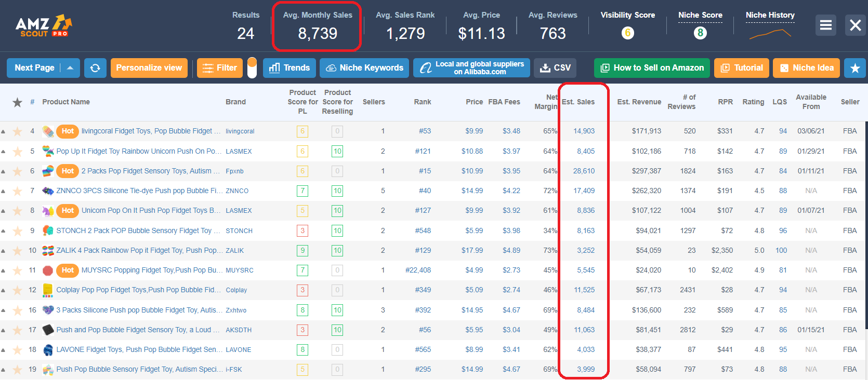Sort by star column header
The image size is (868, 380).
(17, 102)
